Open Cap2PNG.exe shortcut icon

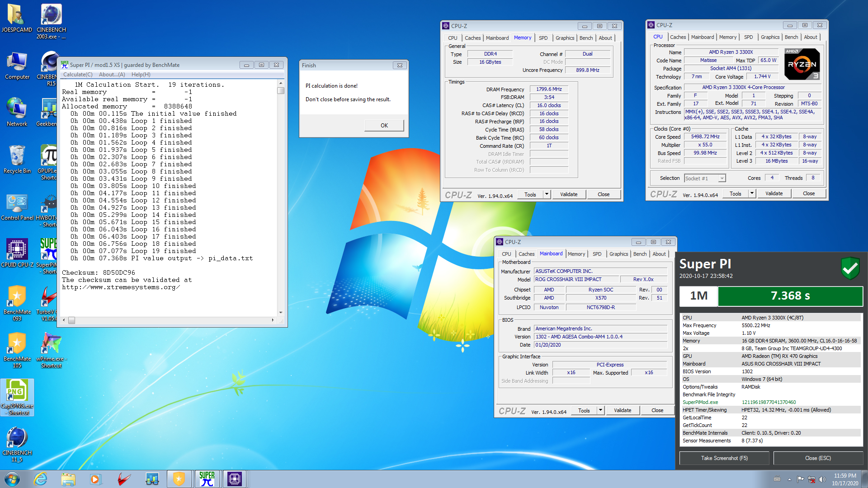17,397
